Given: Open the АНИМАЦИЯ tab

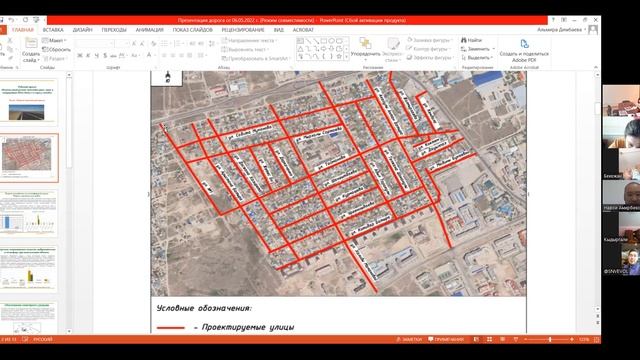Looking at the screenshot, I should click(x=149, y=30).
